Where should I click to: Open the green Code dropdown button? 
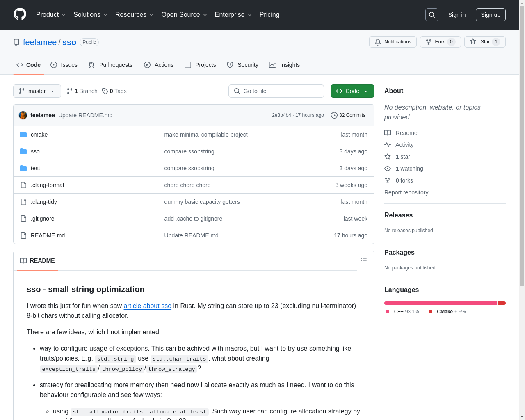click(x=352, y=91)
